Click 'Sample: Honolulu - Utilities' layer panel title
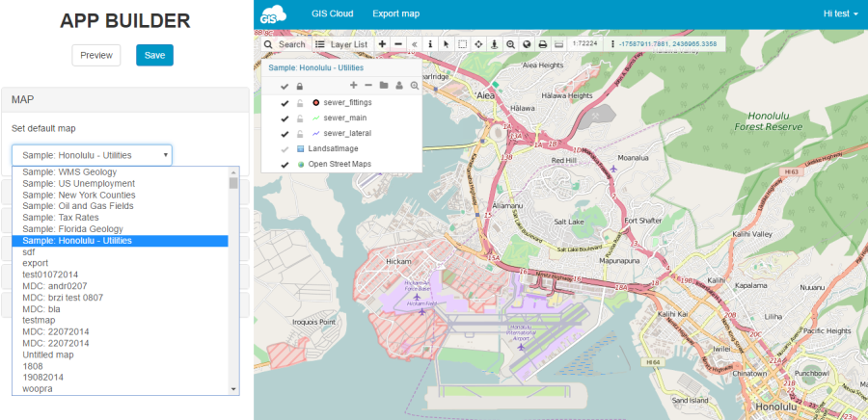 point(316,68)
